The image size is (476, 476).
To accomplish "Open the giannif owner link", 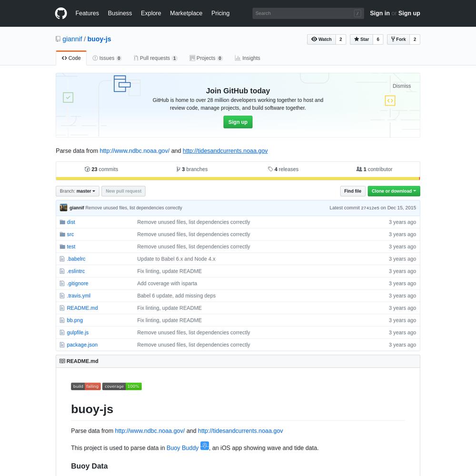I will [x=72, y=39].
